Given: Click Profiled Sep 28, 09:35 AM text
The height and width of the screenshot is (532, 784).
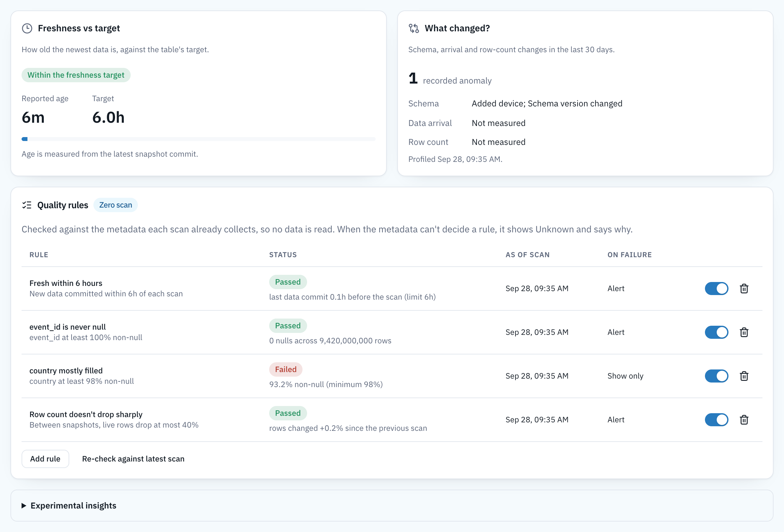Looking at the screenshot, I should click(455, 159).
